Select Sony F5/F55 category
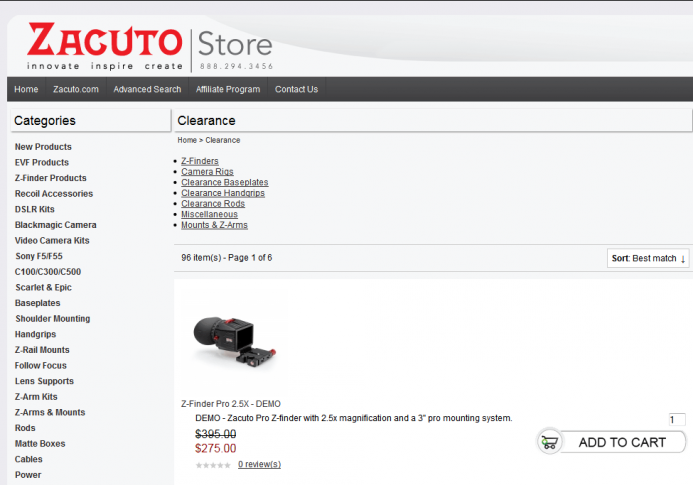The image size is (693, 485). click(39, 256)
